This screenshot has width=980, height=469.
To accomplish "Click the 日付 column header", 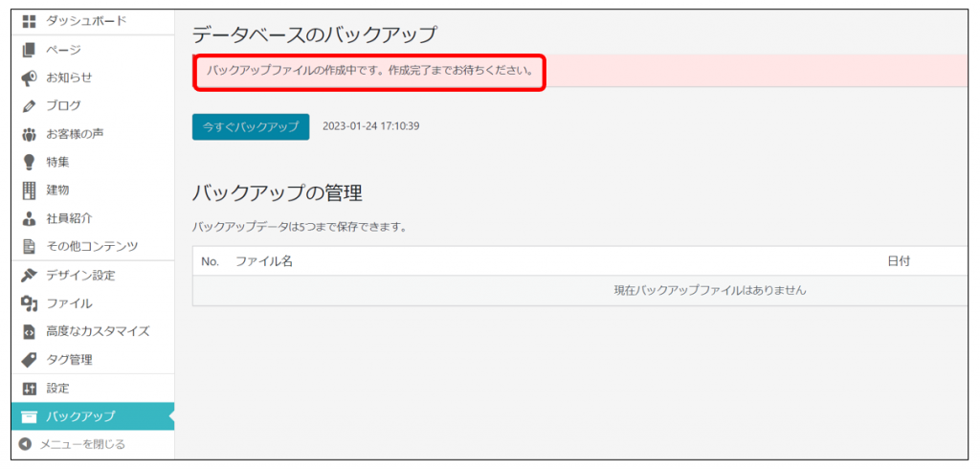I will [x=899, y=261].
